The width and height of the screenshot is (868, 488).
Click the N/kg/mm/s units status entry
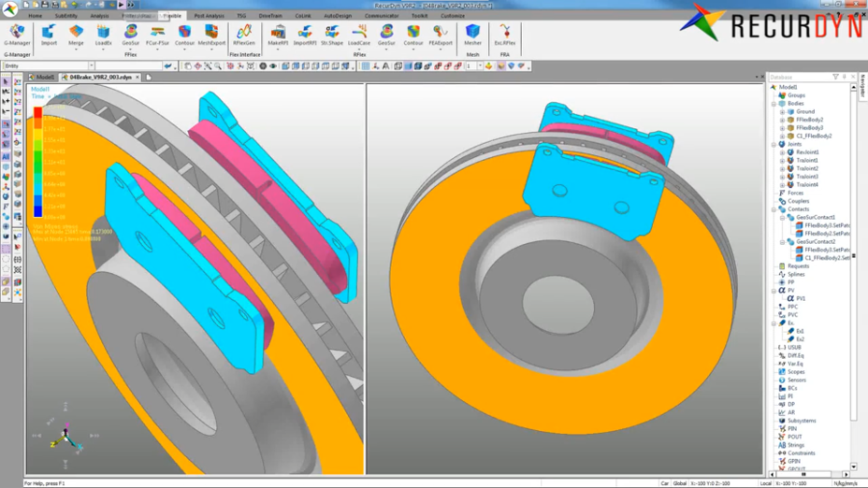[846, 483]
